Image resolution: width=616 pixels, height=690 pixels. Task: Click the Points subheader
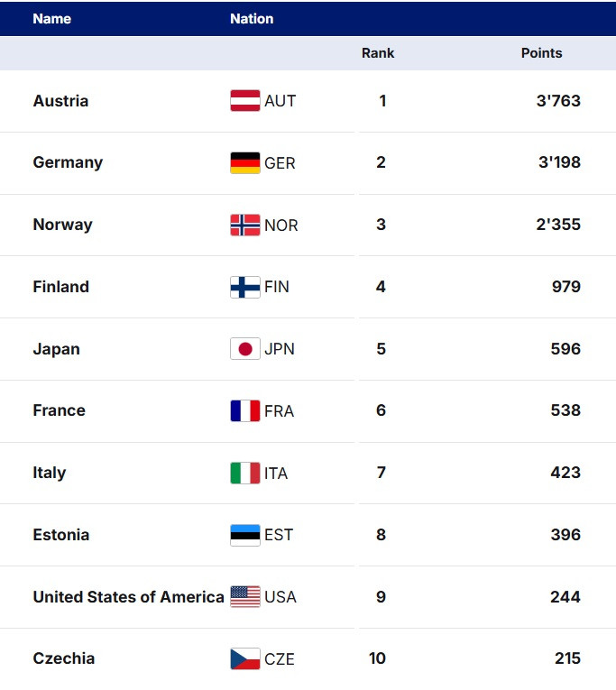pyautogui.click(x=541, y=53)
